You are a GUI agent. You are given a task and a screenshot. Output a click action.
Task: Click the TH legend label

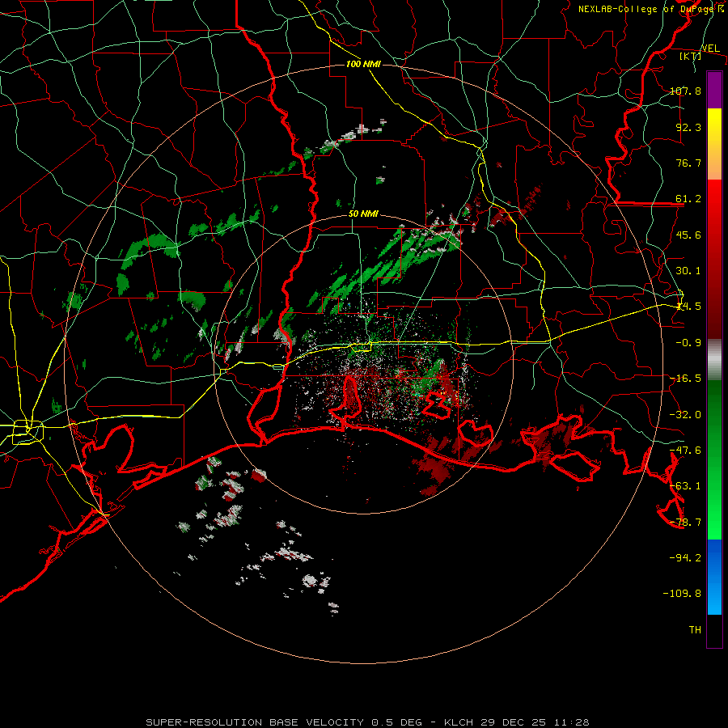pyautogui.click(x=695, y=629)
